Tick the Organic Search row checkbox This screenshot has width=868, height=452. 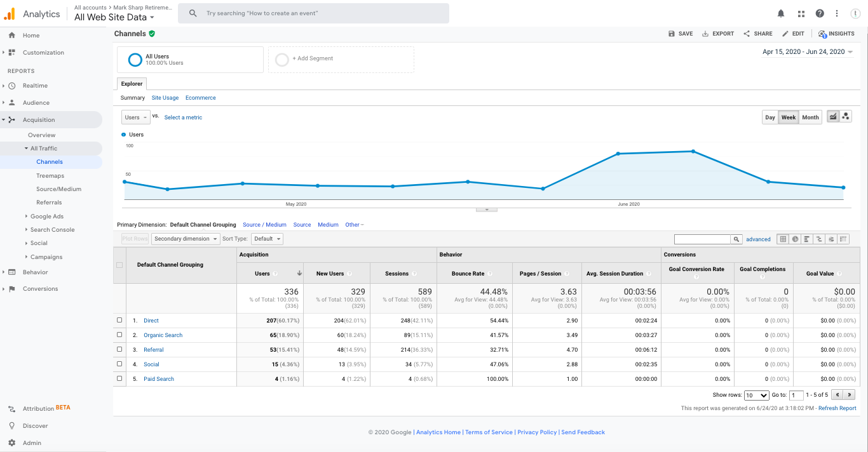point(119,335)
